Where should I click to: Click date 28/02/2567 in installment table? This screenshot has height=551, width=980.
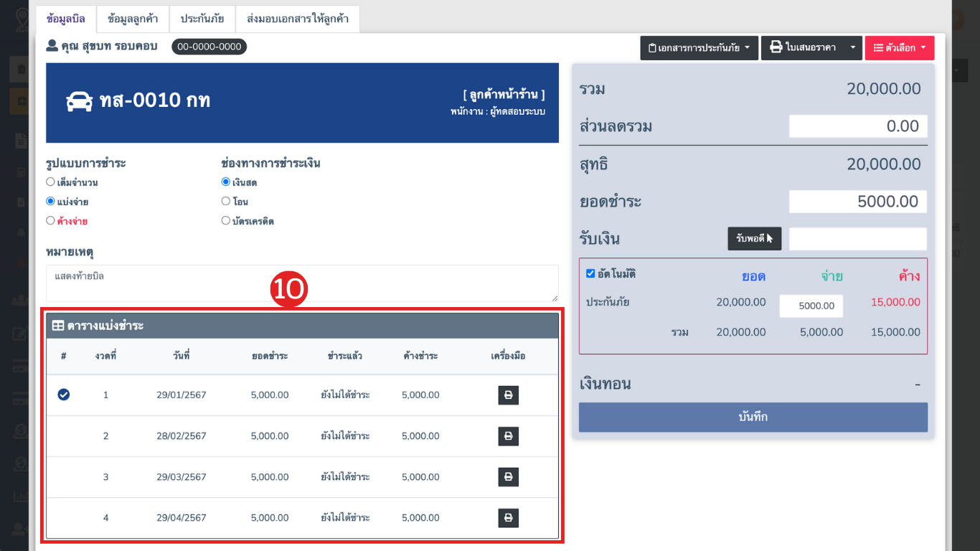[182, 436]
